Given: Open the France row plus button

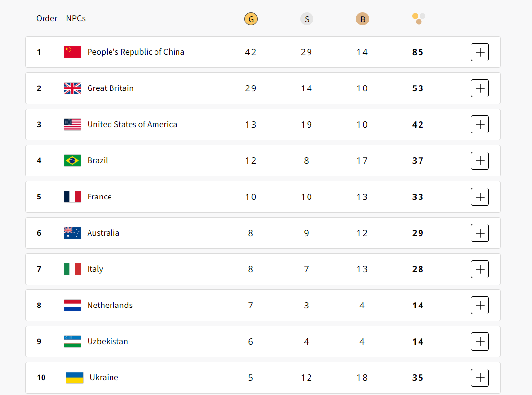Looking at the screenshot, I should click(480, 197).
